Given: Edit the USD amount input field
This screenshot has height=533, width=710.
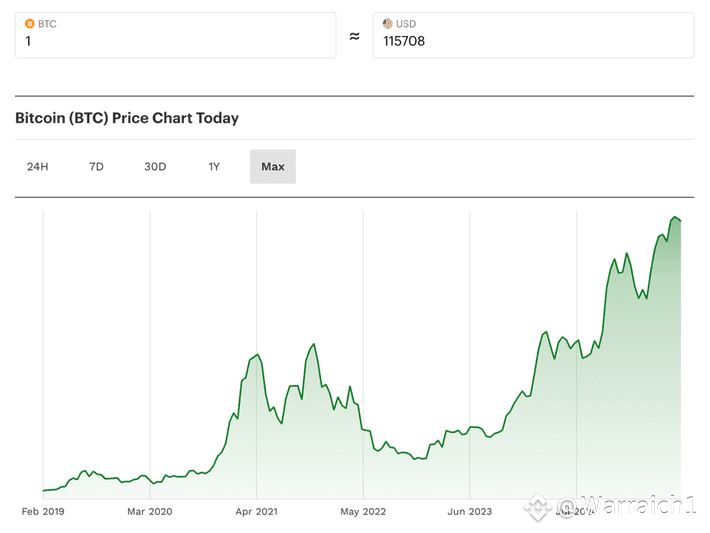Looking at the screenshot, I should (533, 35).
